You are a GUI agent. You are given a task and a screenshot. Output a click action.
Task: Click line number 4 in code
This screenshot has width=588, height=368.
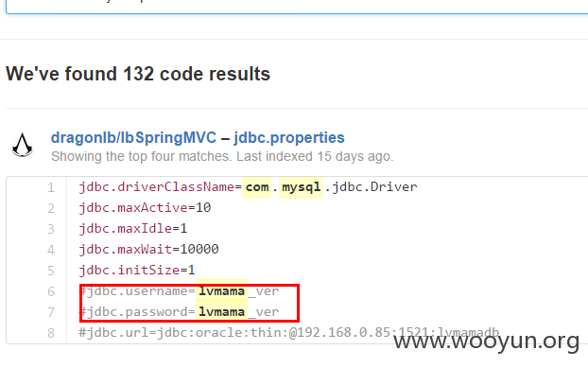point(51,250)
